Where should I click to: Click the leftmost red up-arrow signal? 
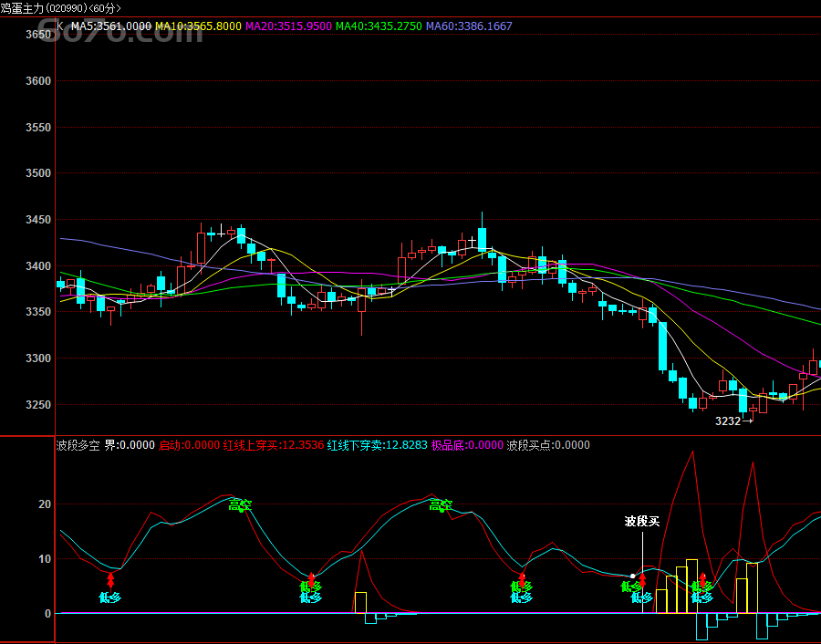[x=110, y=581]
